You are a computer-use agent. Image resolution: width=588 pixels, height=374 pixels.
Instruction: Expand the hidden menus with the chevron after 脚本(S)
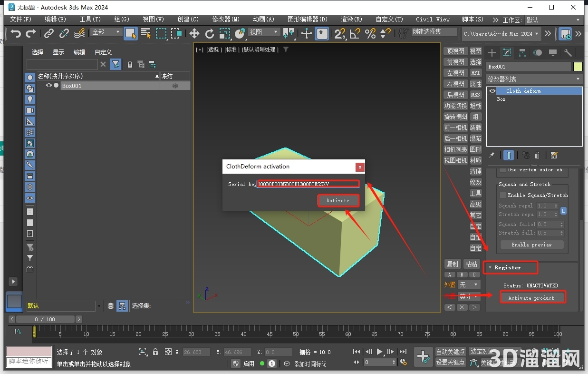[x=495, y=20]
